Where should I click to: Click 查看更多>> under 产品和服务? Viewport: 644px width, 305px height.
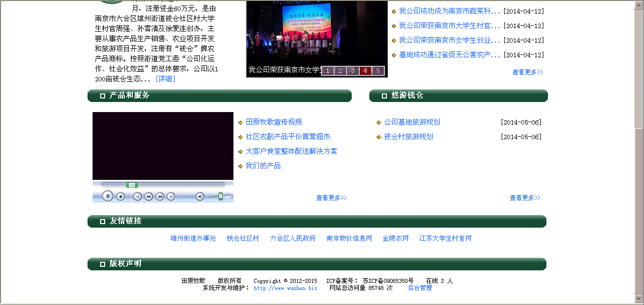coord(331,198)
